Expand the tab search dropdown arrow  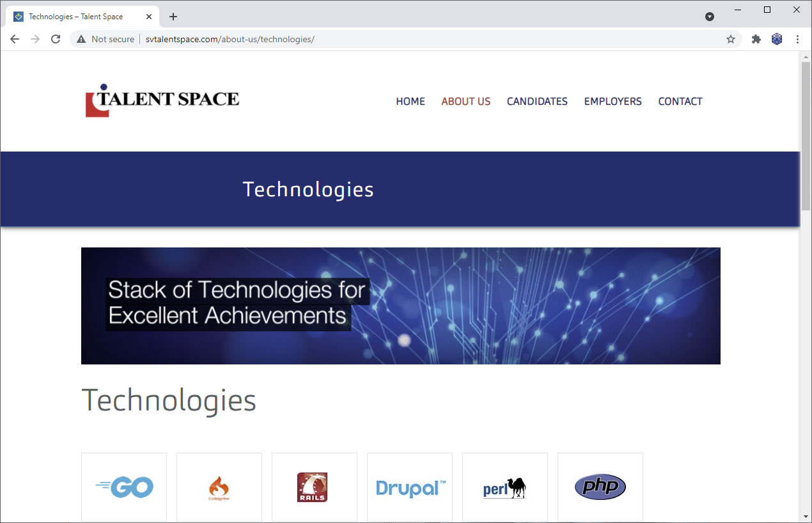point(710,17)
